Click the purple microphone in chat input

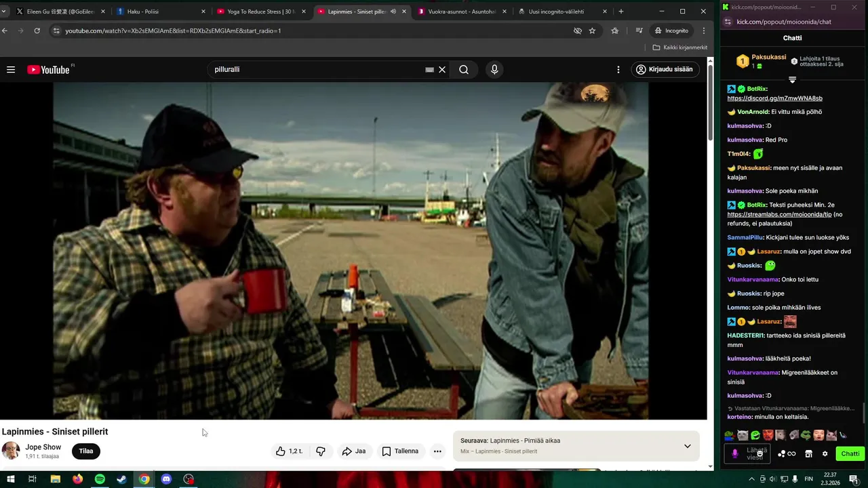pyautogui.click(x=734, y=453)
